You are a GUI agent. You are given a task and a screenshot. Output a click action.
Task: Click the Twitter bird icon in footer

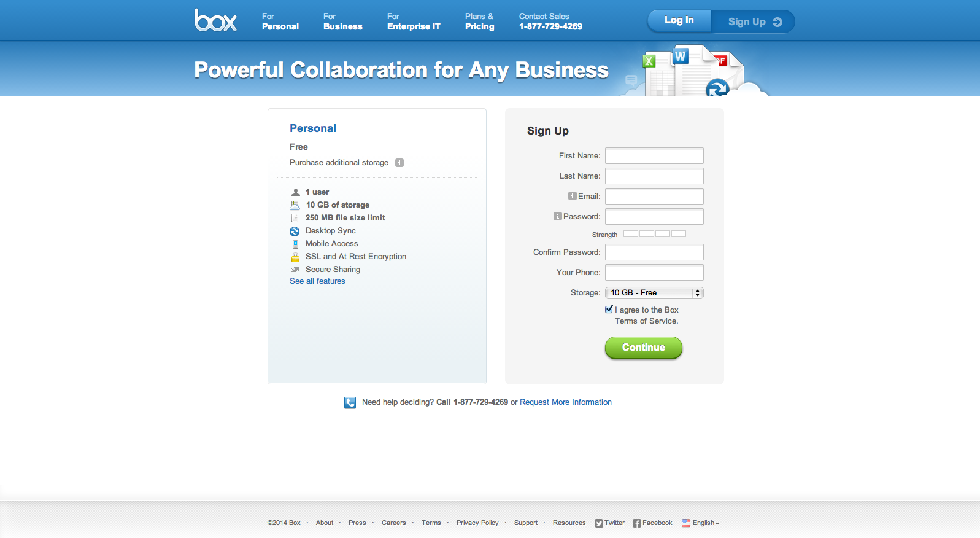(598, 523)
